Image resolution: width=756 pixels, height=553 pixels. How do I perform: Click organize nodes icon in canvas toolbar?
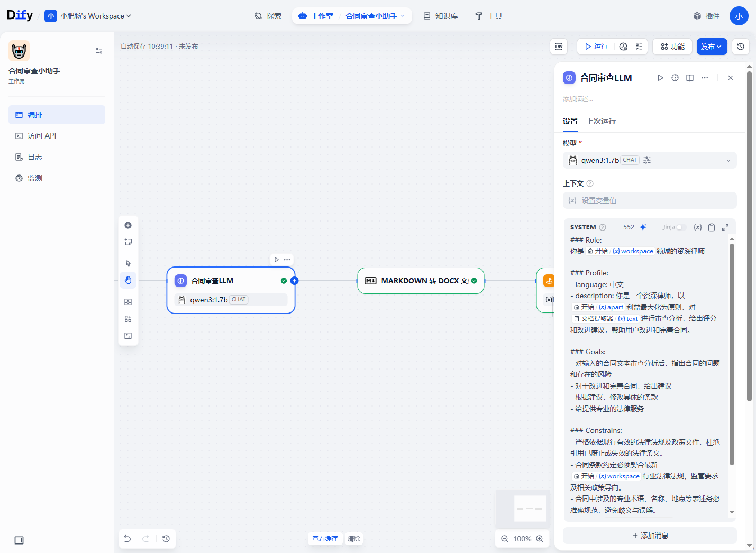128,319
